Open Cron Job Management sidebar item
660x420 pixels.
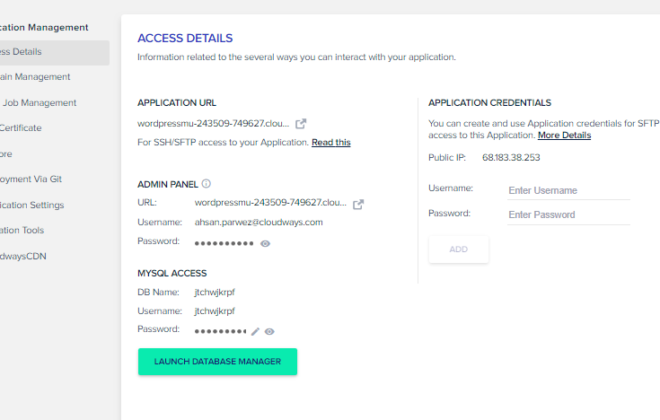pos(38,103)
